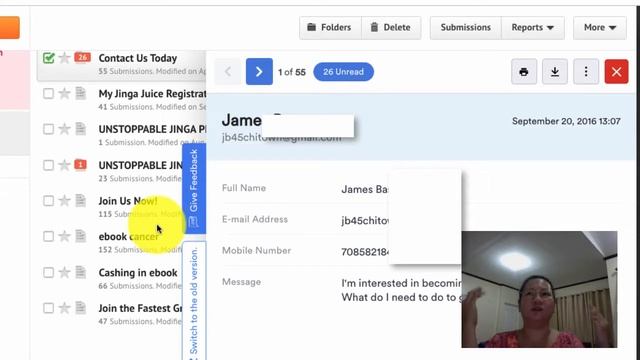Star the UNSTOPPABLE JINGA form with 1 Submission
This screenshot has width=640, height=360.
point(64,129)
